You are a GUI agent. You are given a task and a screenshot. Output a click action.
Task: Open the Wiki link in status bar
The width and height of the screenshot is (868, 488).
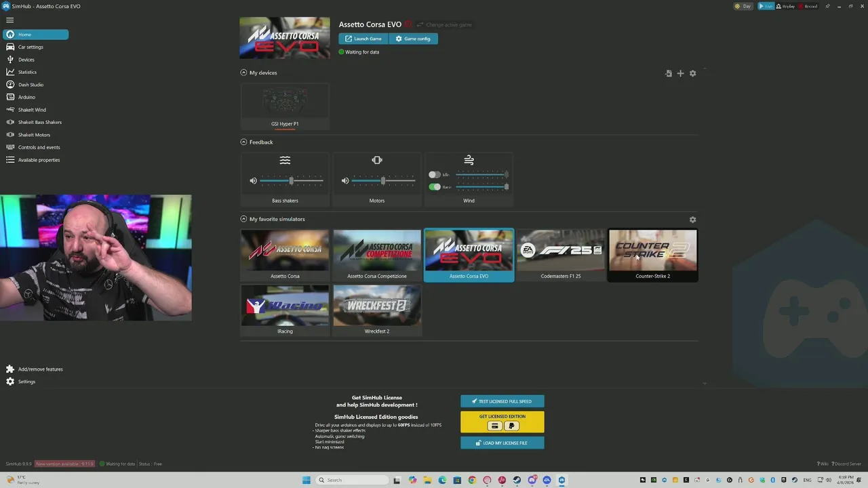(823, 464)
